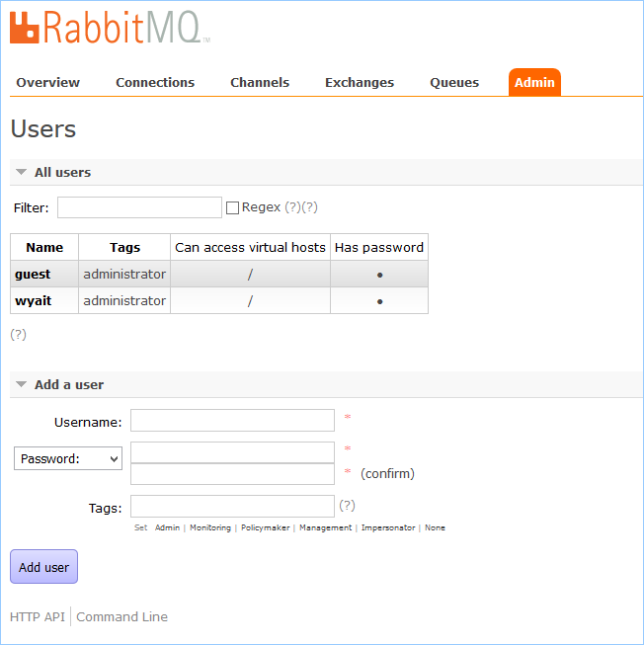
Task: Focus the confirm password field
Action: pyautogui.click(x=232, y=474)
